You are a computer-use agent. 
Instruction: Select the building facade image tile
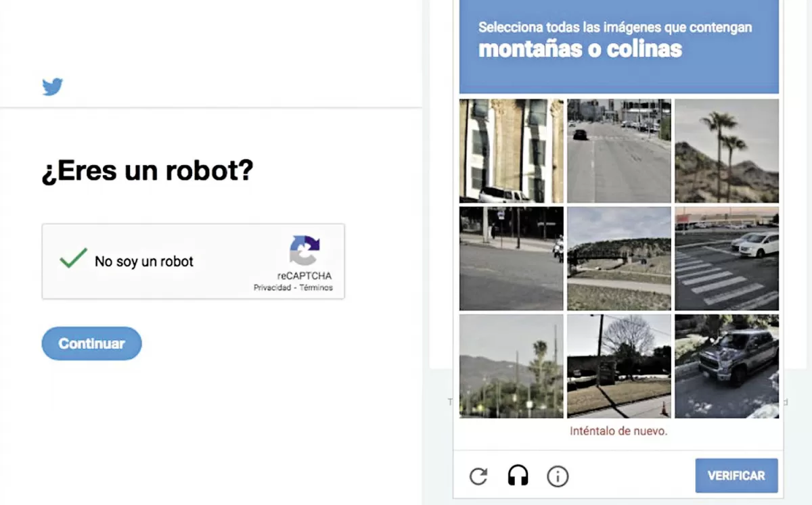coord(511,151)
